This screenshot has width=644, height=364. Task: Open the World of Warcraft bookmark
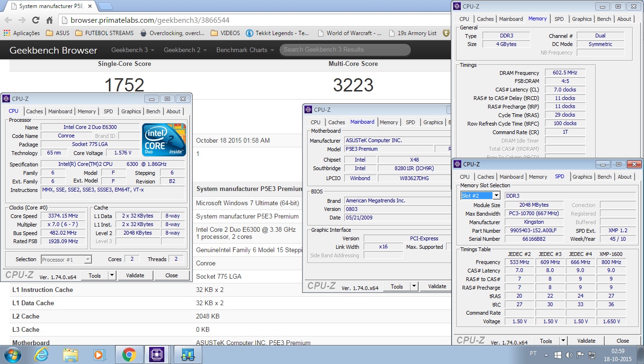click(x=349, y=33)
